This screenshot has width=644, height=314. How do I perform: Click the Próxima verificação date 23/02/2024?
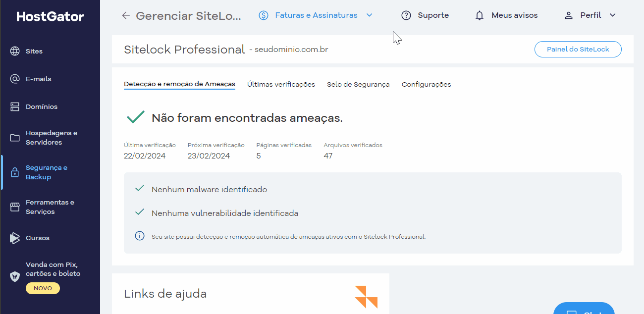pos(209,156)
